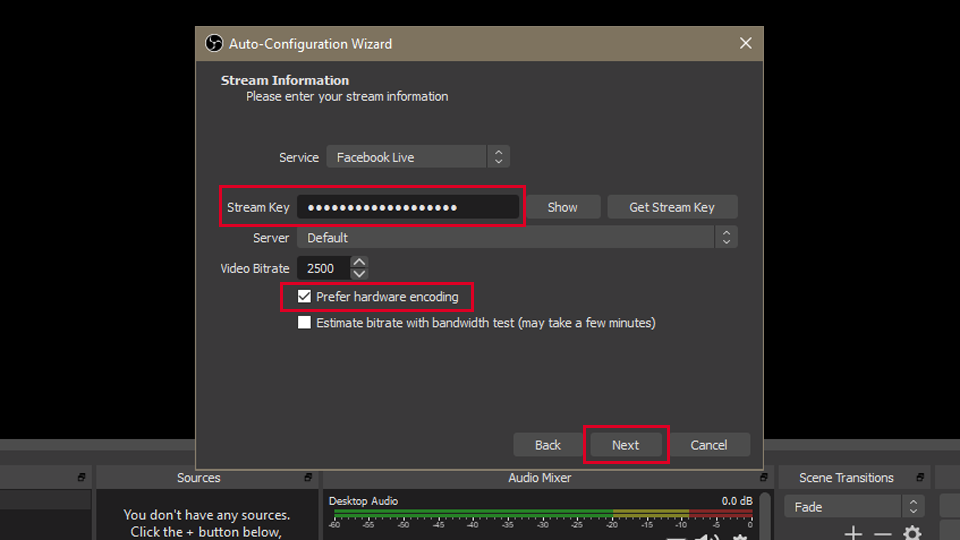
Task: Open the Server dropdown set to Default
Action: 517,238
